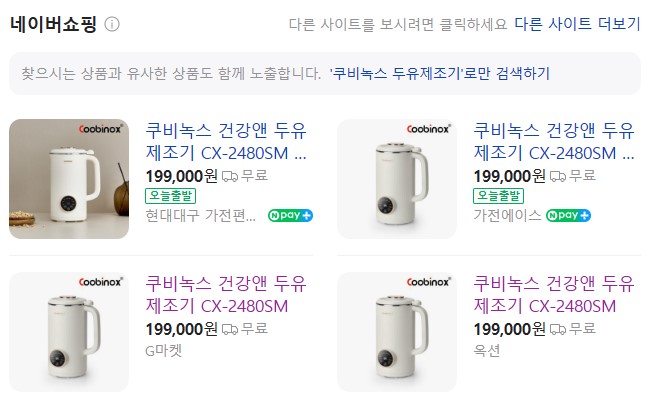
Task: Click delivery truck icon in 가전에이스 listing
Action: [x=558, y=176]
